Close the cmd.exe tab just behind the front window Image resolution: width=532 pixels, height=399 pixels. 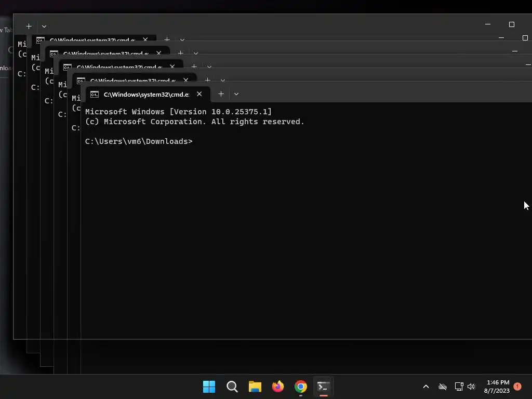[186, 80]
